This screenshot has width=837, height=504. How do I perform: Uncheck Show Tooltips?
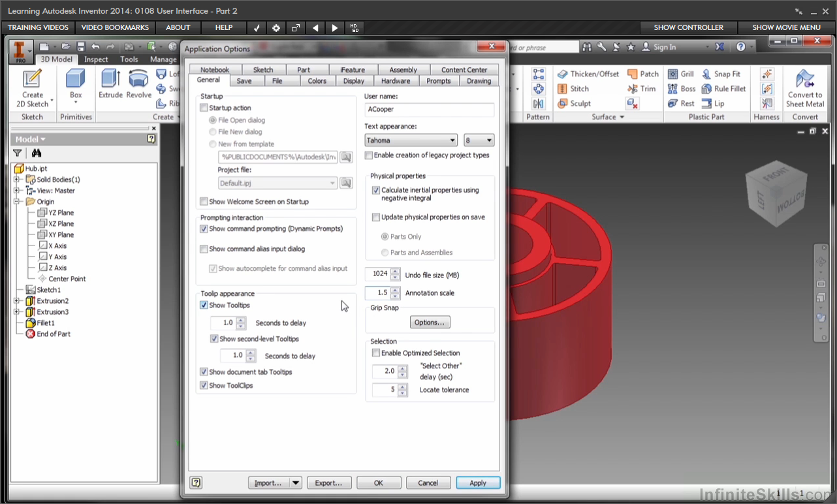[x=204, y=306]
